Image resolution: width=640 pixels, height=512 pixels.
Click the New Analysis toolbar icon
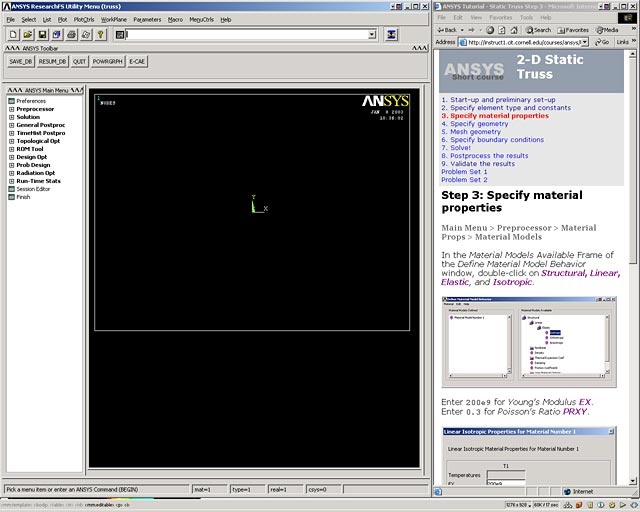13,35
